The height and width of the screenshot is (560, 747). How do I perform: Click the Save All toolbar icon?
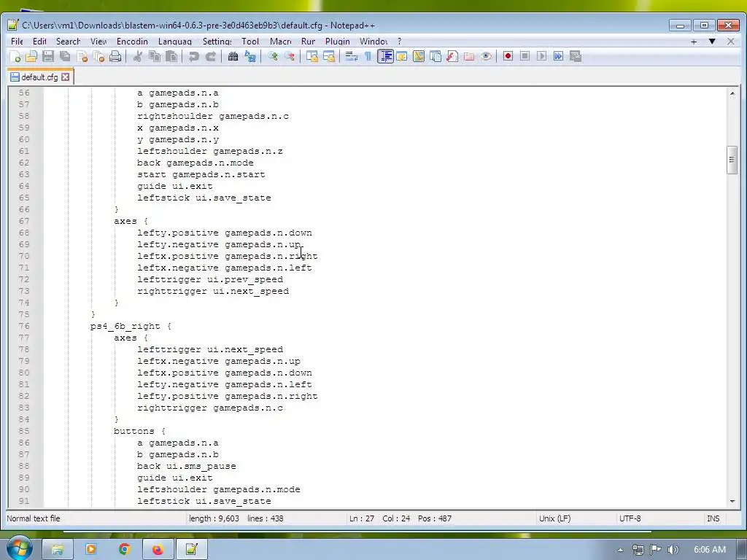65,57
